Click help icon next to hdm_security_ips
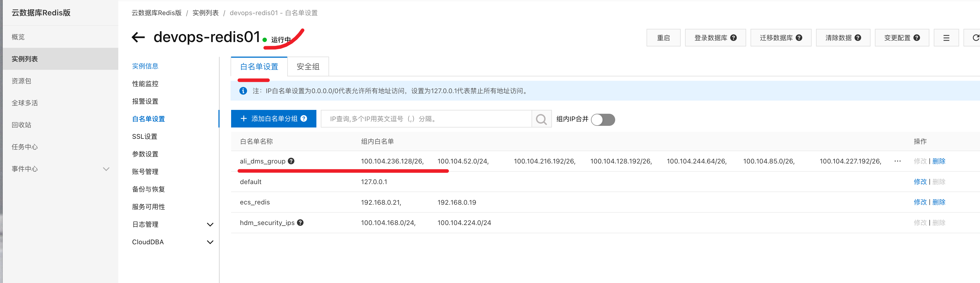980x283 pixels. pos(300,223)
